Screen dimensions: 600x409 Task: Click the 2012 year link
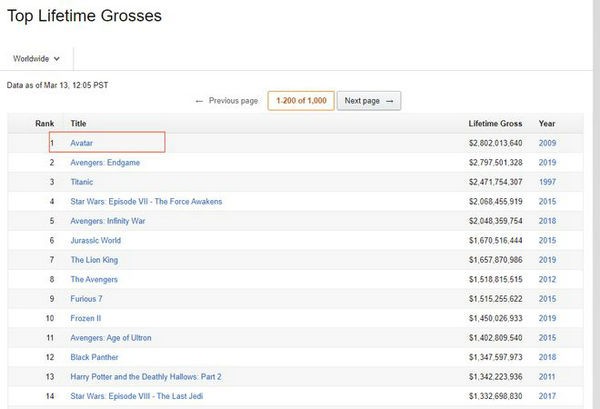click(547, 279)
